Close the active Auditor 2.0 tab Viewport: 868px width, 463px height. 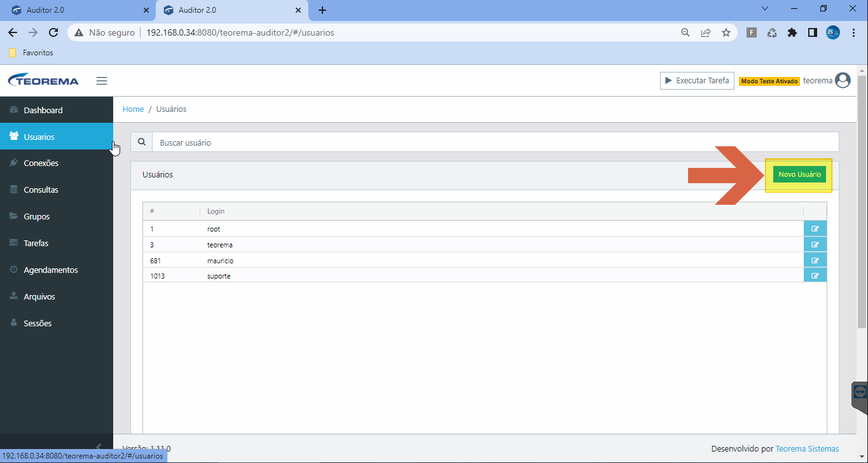tap(299, 10)
